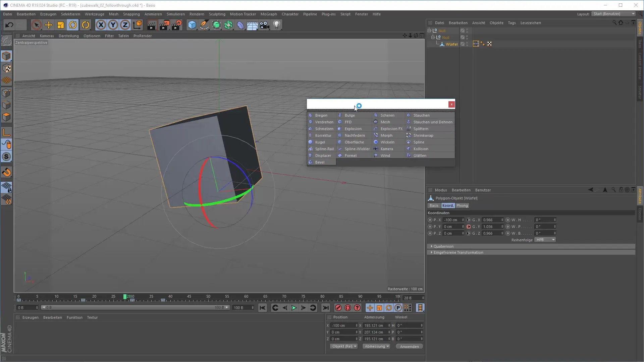Viewport: 644px width, 362px height.
Task: Toggle autokeying button
Action: tap(348, 308)
